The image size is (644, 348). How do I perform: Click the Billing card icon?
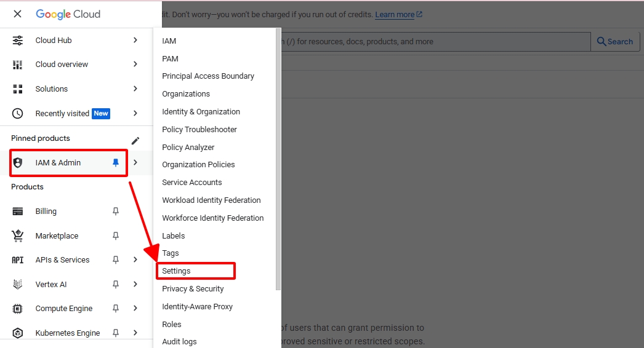(18, 212)
